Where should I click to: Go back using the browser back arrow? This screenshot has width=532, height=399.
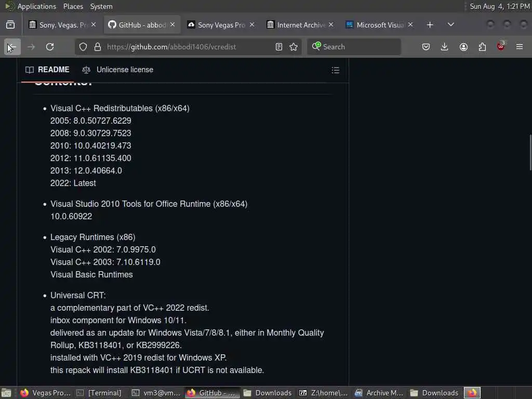tap(12, 47)
